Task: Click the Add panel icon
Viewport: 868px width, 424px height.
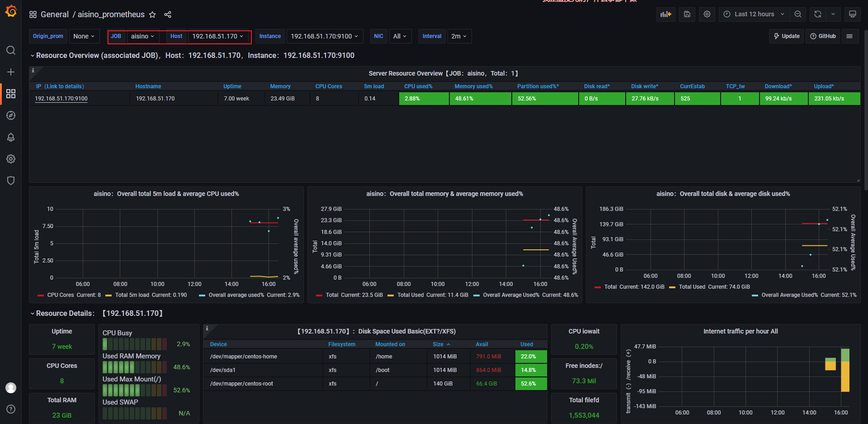Action: tap(666, 14)
